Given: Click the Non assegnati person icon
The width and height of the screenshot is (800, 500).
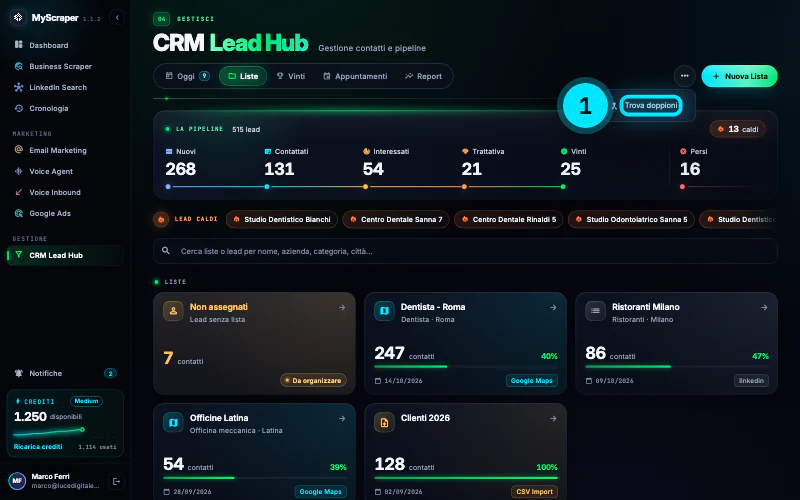Looking at the screenshot, I should [173, 311].
